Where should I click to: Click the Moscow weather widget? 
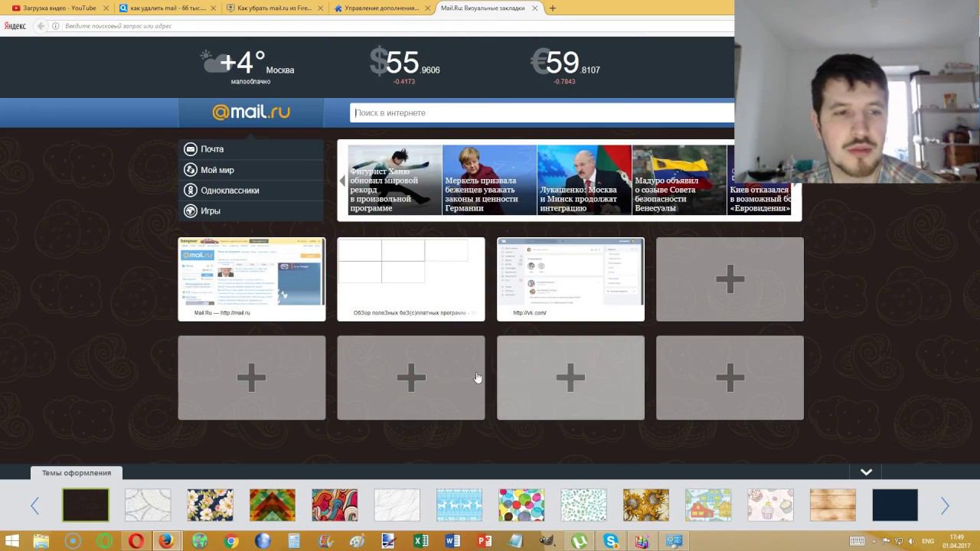tap(247, 67)
